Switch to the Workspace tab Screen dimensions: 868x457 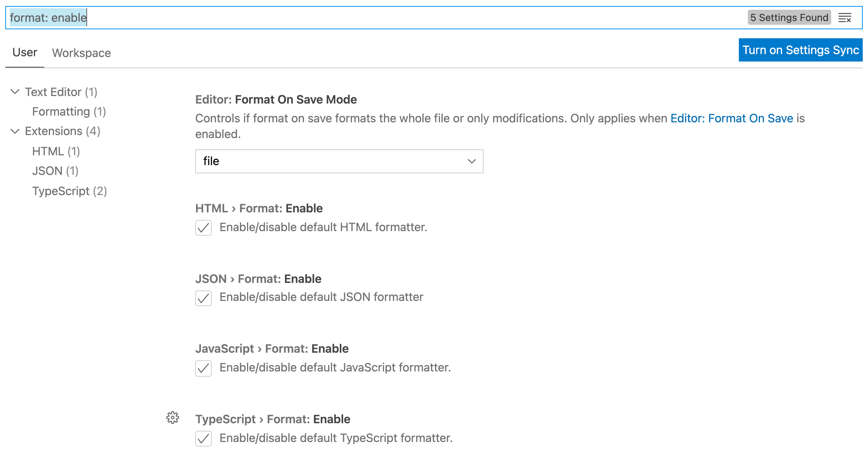[x=81, y=53]
